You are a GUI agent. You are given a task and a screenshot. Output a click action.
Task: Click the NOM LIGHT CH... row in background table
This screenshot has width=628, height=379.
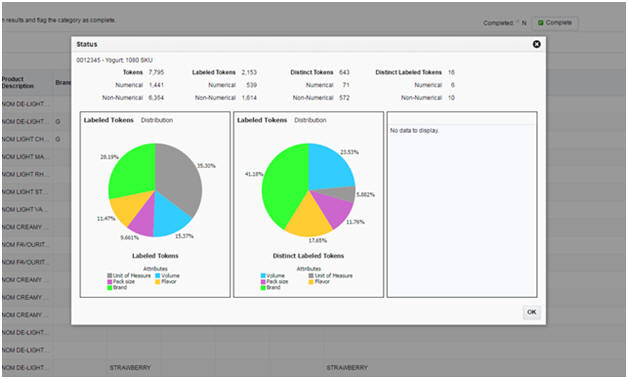coord(26,139)
